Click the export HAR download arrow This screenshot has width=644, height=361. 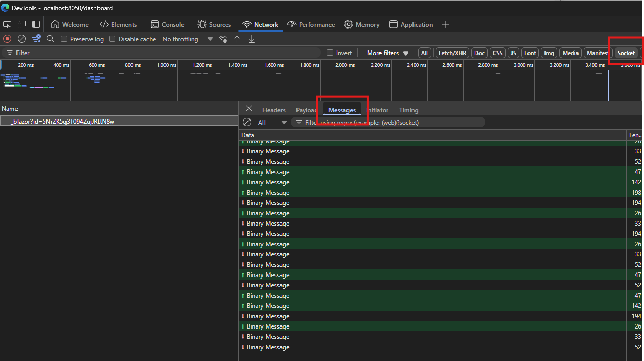[252, 39]
